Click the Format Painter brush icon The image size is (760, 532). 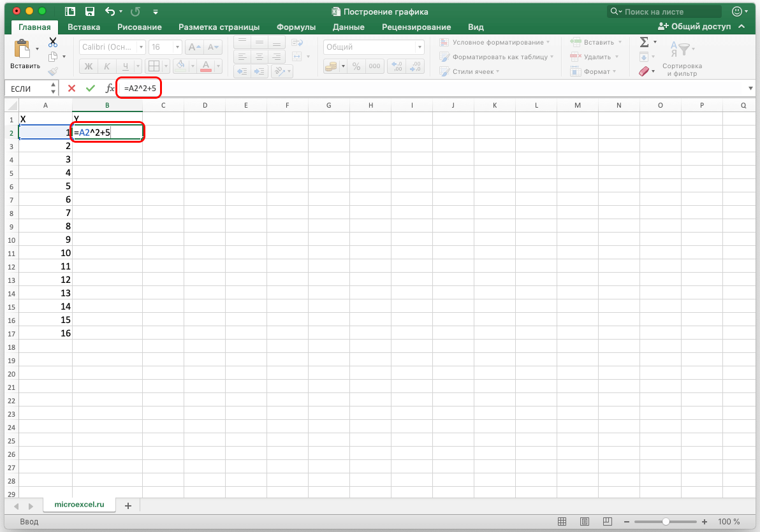[53, 71]
